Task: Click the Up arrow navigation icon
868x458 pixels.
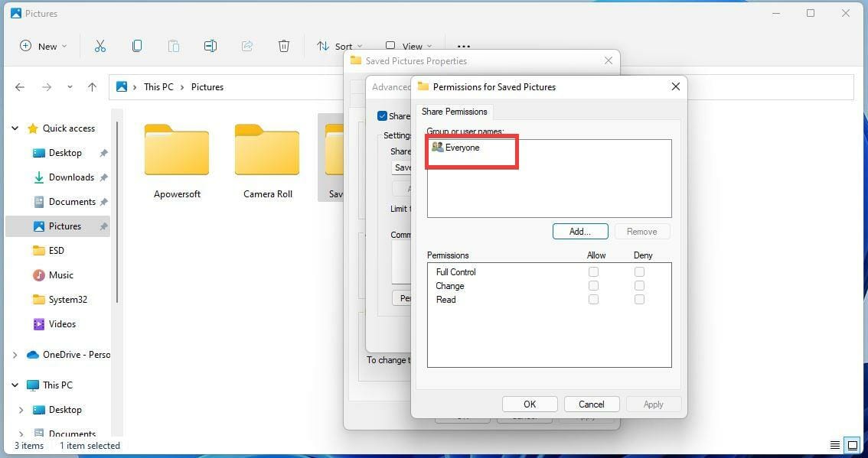Action: pyautogui.click(x=93, y=87)
